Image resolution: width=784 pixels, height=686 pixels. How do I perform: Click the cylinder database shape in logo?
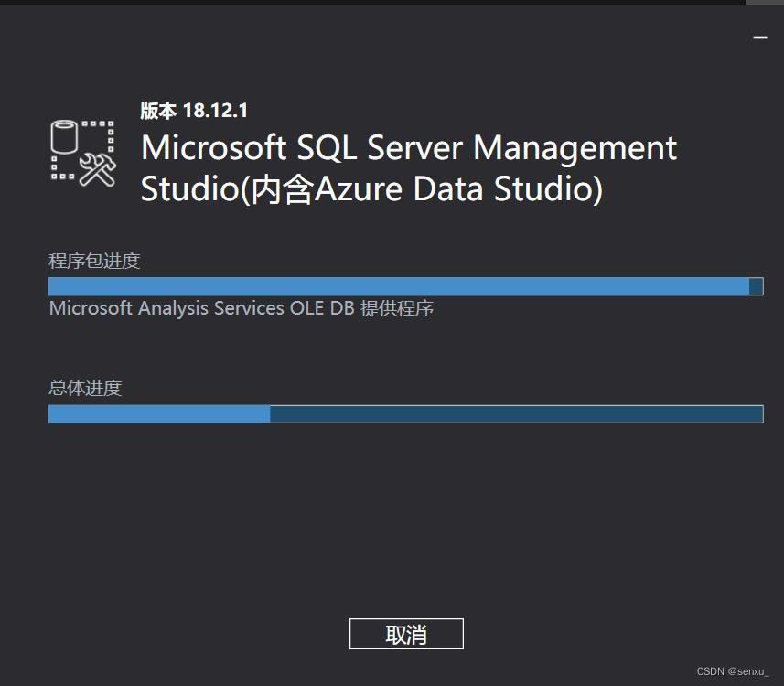pos(63,137)
